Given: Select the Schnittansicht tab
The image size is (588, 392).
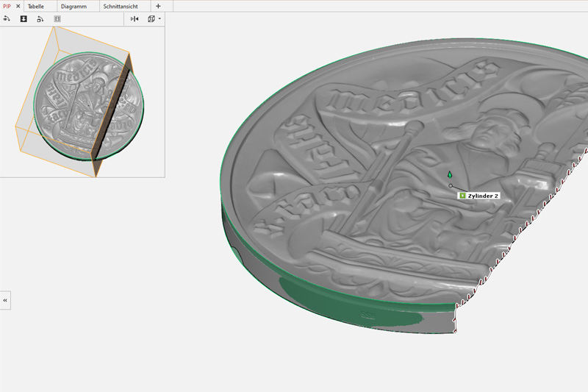Looking at the screenshot, I should tap(121, 6).
